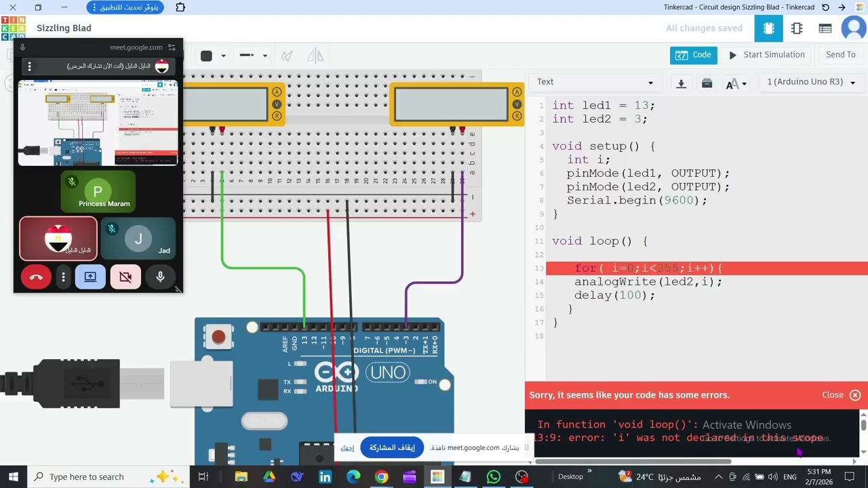
Task: Start the circuit simulation
Action: (x=766, y=55)
